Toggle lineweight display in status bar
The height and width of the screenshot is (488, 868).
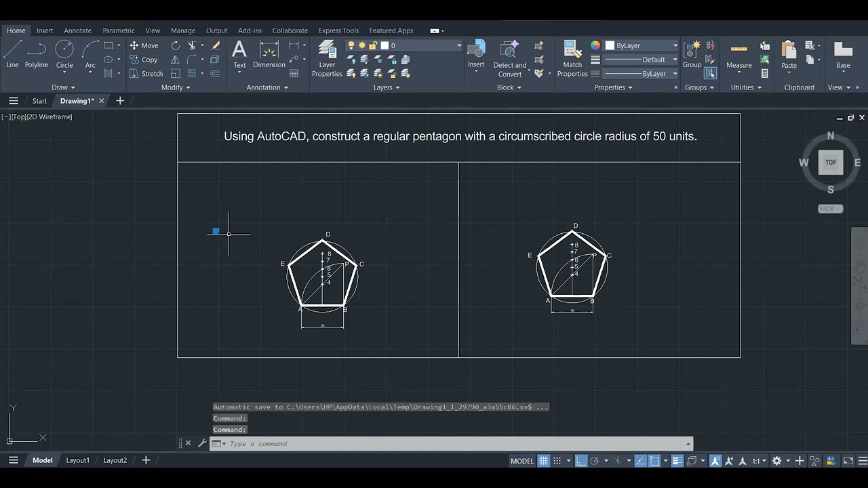[677, 461]
